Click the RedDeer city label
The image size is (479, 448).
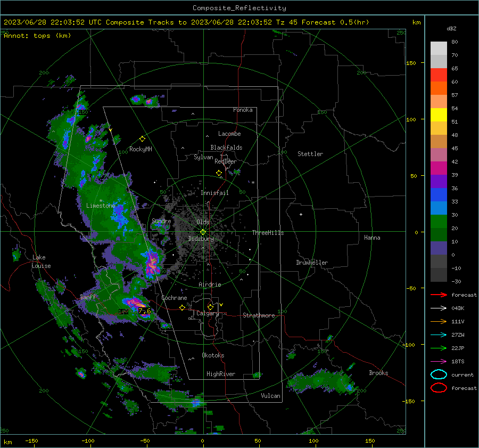pyautogui.click(x=226, y=161)
